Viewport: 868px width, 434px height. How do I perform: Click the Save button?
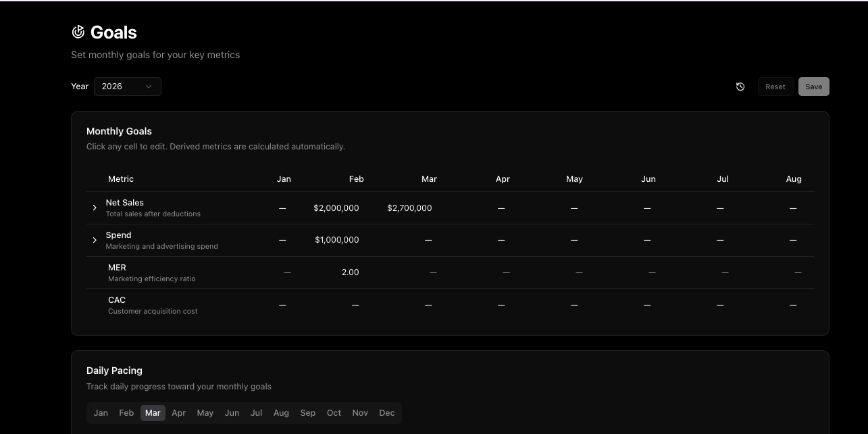(x=813, y=87)
